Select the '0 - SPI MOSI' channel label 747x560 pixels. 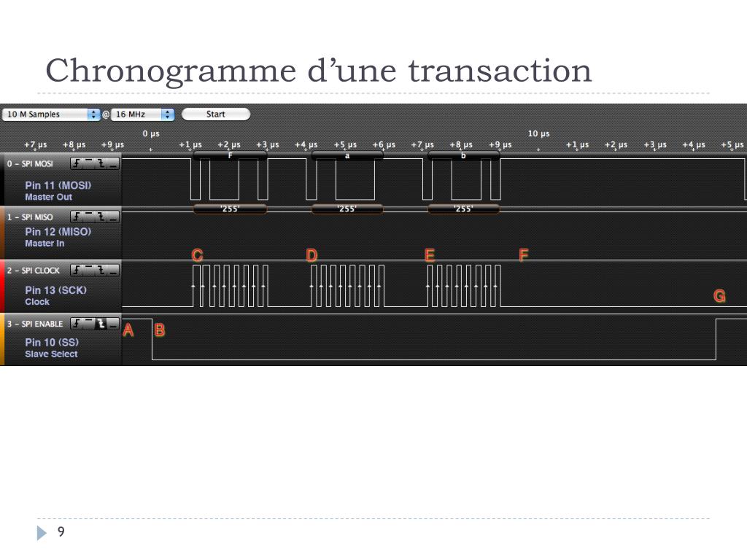30,164
